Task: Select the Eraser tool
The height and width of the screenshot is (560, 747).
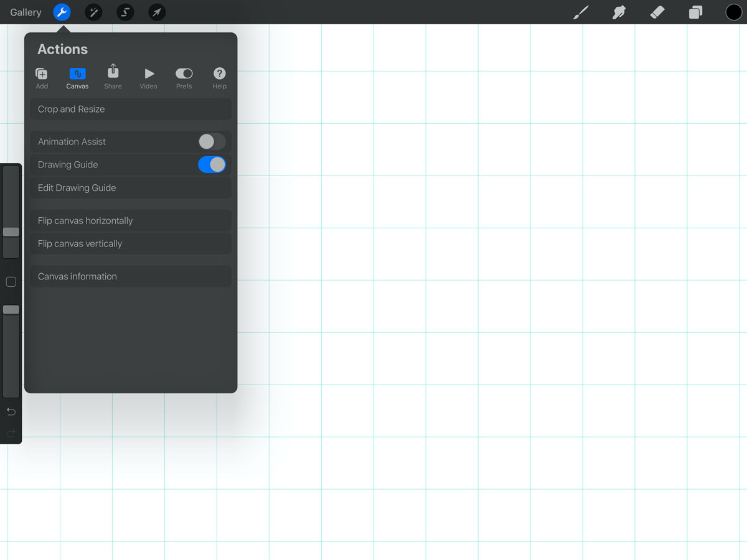Action: tap(657, 12)
